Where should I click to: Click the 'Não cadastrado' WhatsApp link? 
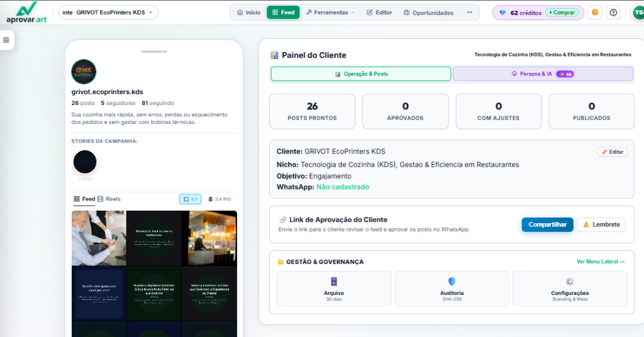343,187
